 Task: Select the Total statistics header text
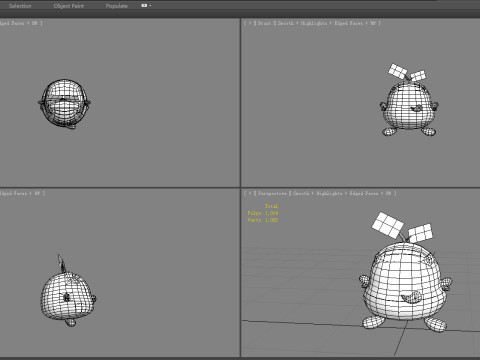271,206
